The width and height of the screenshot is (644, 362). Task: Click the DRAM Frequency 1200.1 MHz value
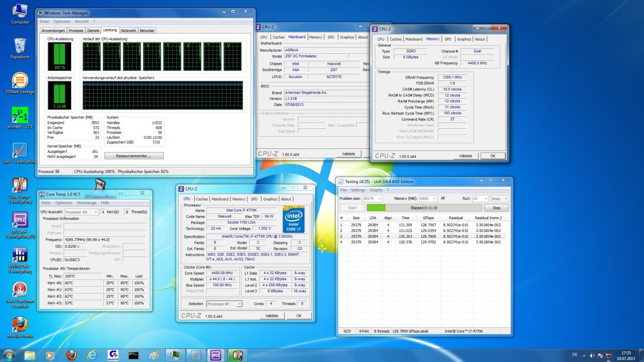point(452,77)
